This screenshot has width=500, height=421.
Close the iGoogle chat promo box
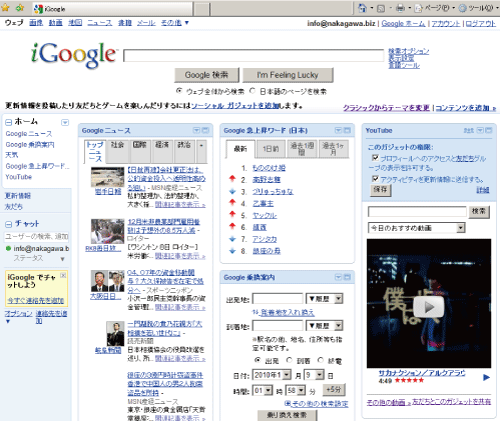click(x=63, y=275)
